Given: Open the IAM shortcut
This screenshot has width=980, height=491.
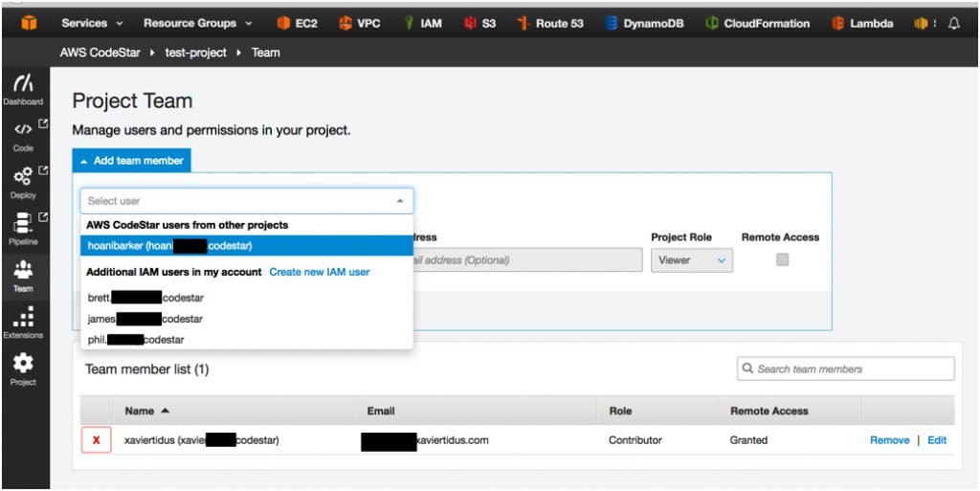Looking at the screenshot, I should pyautogui.click(x=423, y=23).
